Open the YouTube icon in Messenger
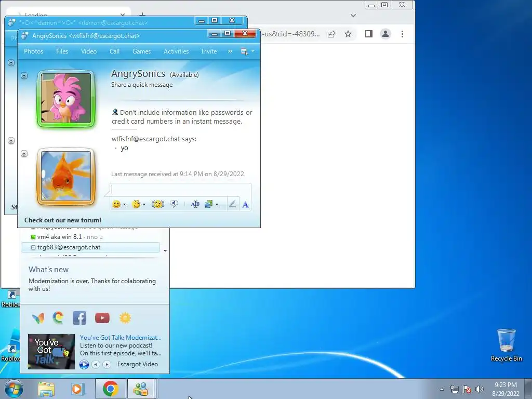The width and height of the screenshot is (532, 399). (102, 318)
